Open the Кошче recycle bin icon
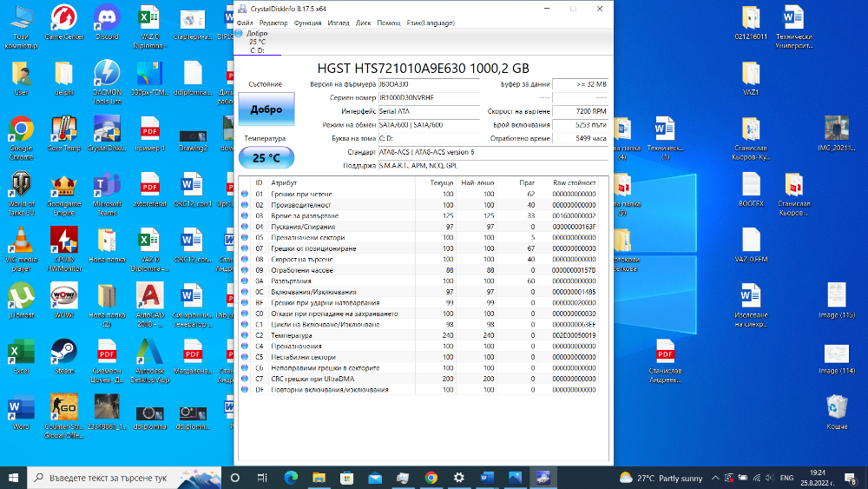This screenshot has width=868, height=489. (837, 413)
